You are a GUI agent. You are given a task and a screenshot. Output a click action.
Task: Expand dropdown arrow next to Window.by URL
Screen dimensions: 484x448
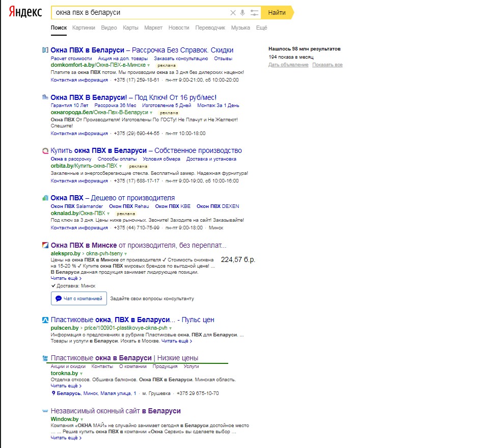pyautogui.click(x=82, y=419)
